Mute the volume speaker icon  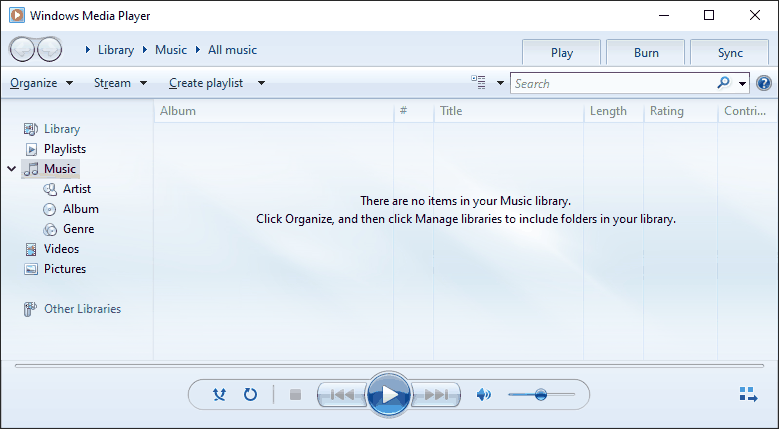(483, 395)
